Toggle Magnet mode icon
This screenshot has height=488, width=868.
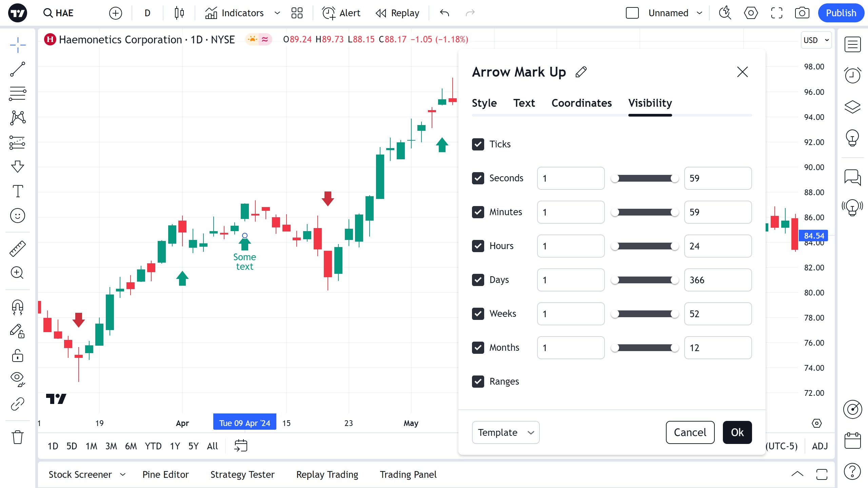18,307
